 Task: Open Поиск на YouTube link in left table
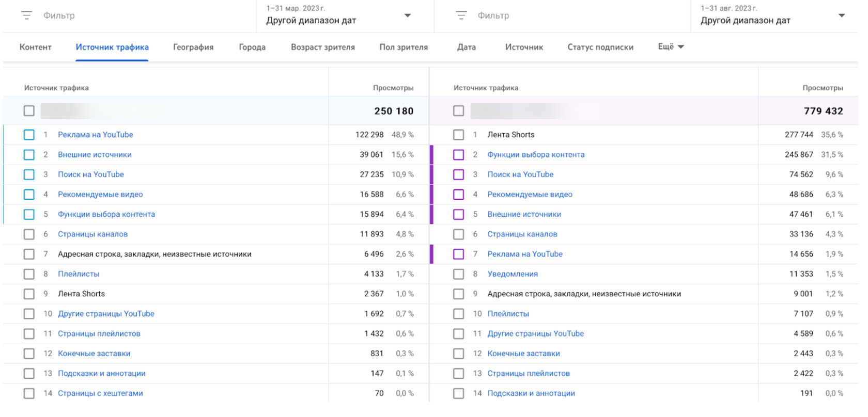click(91, 174)
